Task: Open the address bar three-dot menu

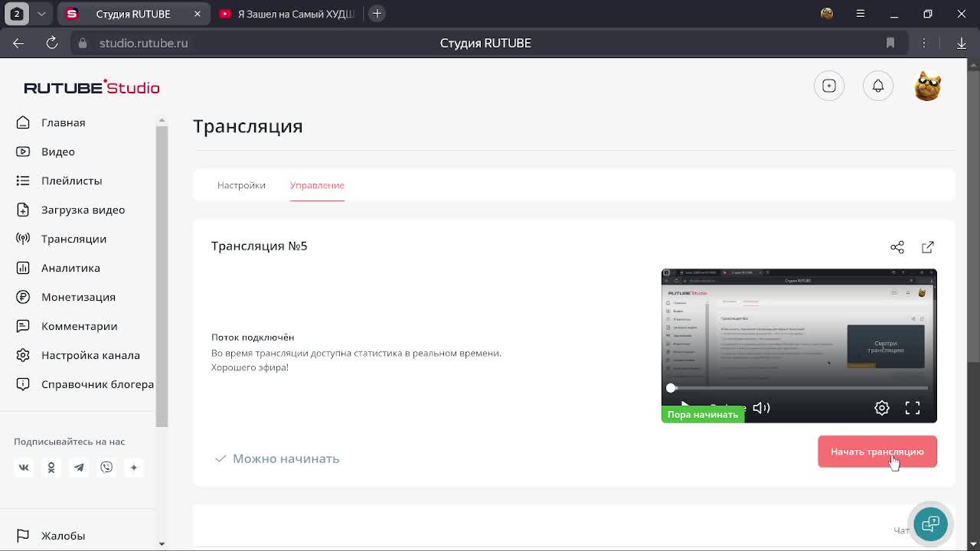Action: tap(924, 43)
